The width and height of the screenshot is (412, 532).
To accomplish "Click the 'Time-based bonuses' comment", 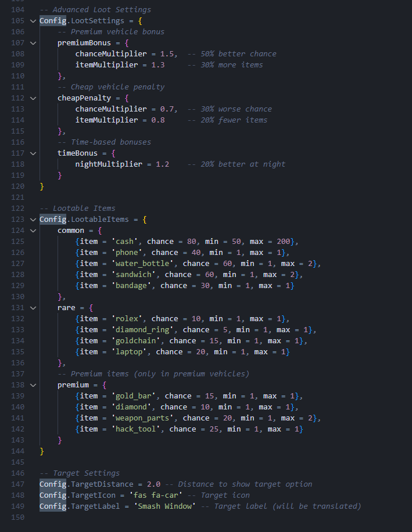I will pos(110,142).
